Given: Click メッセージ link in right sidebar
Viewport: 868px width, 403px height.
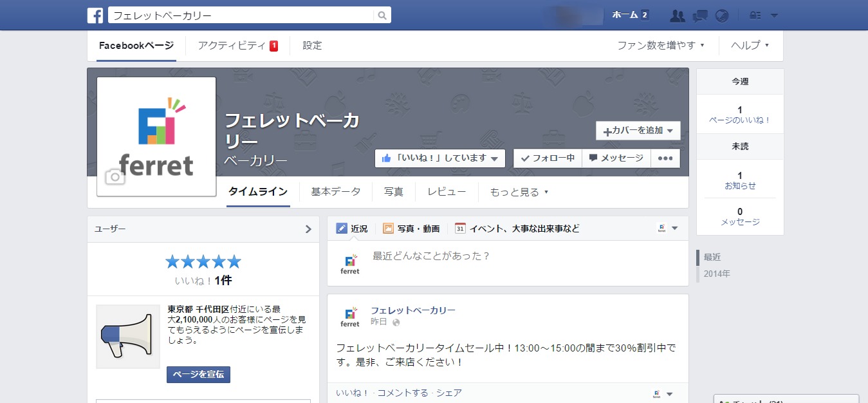Looking at the screenshot, I should (x=740, y=222).
